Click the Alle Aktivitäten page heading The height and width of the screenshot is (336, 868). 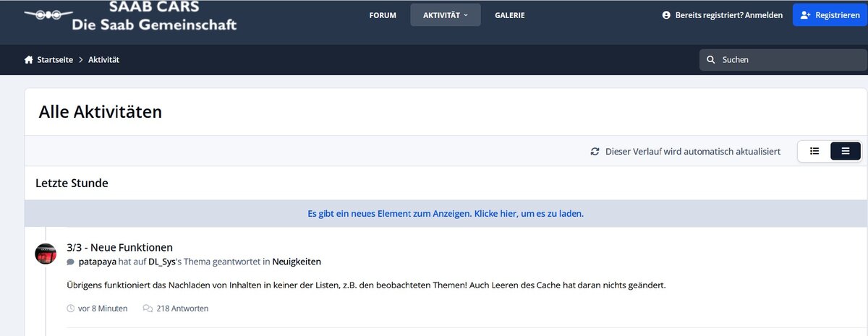[101, 112]
